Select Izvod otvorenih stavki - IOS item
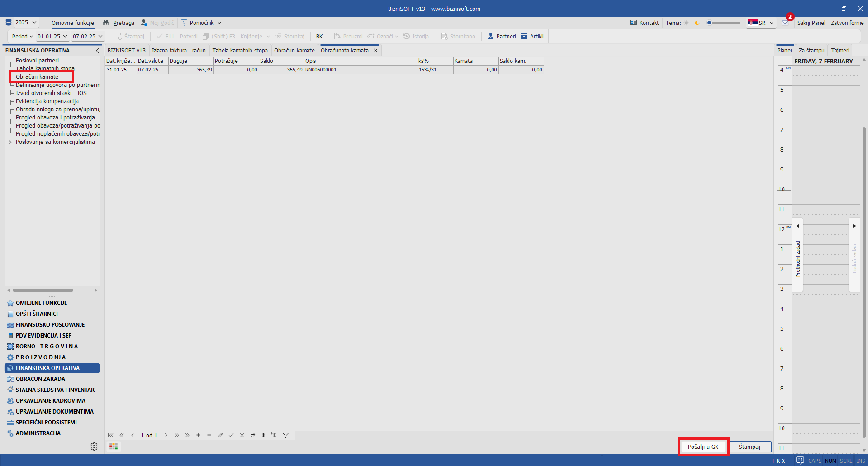 coord(51,93)
